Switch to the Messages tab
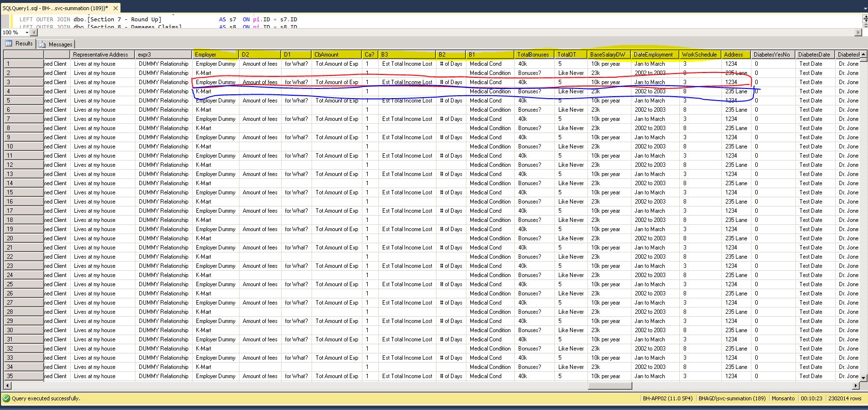 pyautogui.click(x=56, y=44)
